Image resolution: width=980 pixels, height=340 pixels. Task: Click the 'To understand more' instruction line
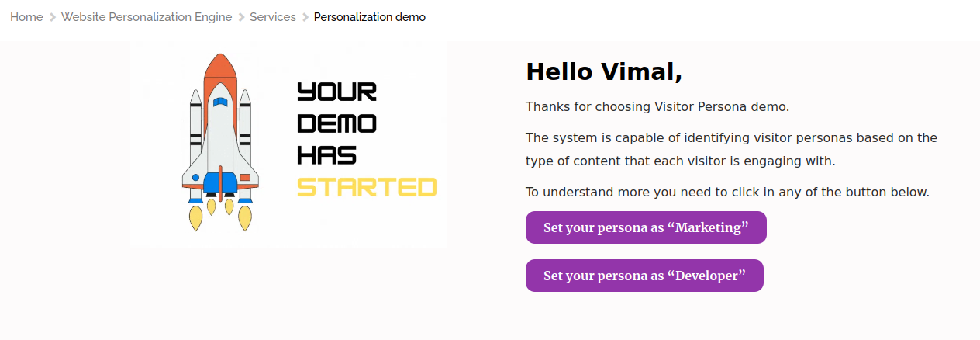click(x=727, y=192)
